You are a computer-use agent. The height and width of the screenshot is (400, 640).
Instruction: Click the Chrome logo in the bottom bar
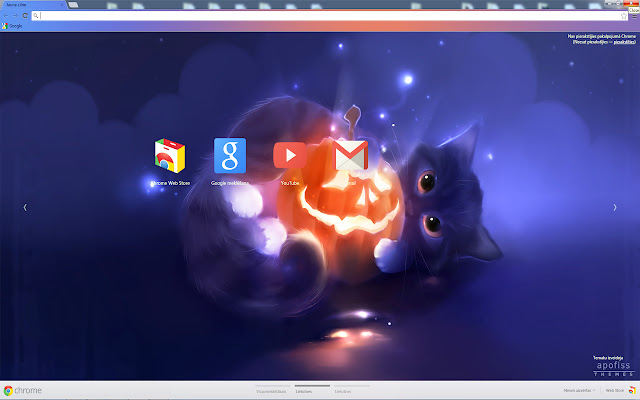pos(22,391)
